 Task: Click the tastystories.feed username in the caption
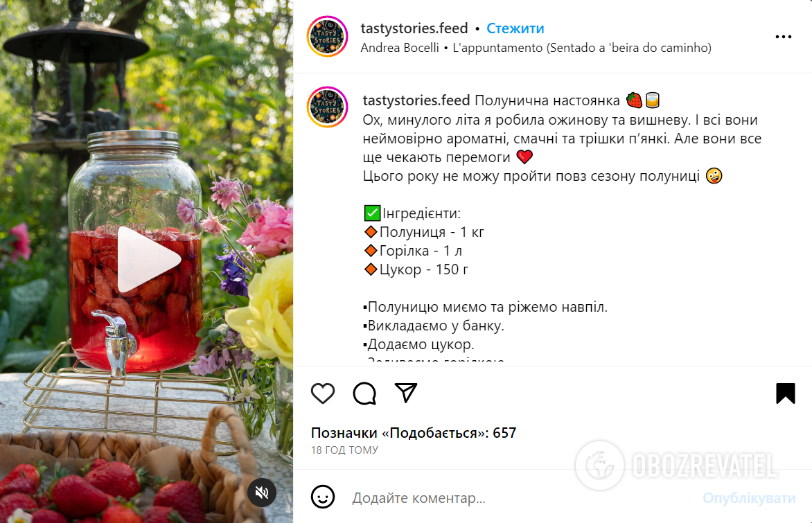pos(416,100)
